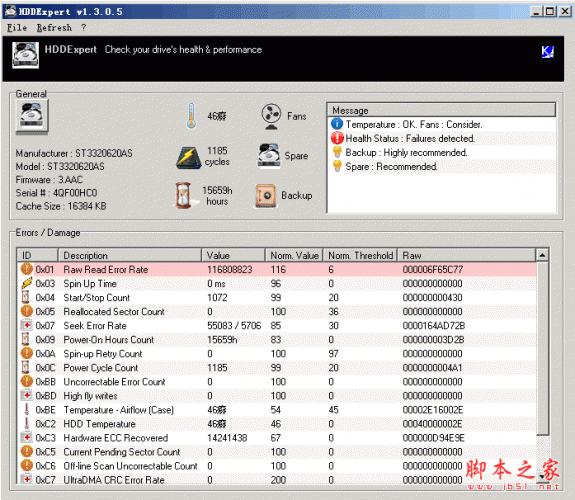Screen dimensions: 575x500
Task: Click the scroll up arrow in table
Action: tap(542, 255)
